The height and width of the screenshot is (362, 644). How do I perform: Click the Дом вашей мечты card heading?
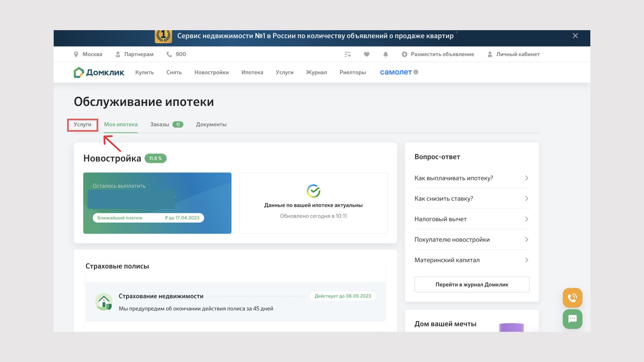click(x=445, y=324)
